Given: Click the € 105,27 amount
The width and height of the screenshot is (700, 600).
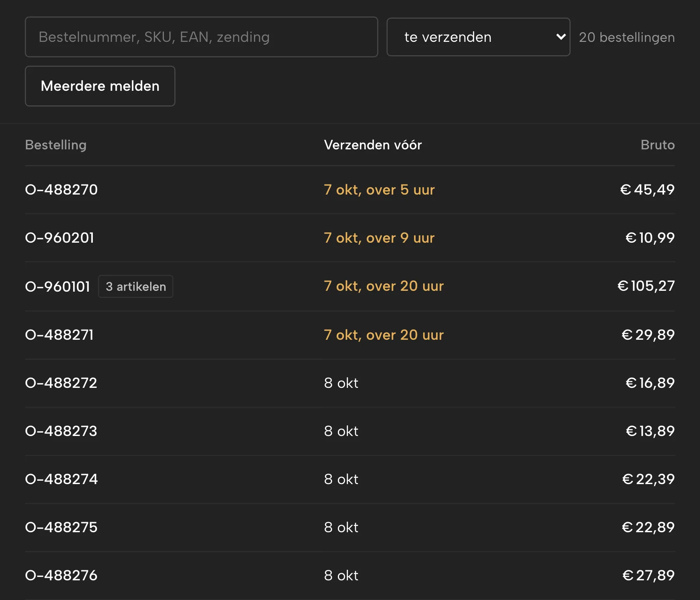Looking at the screenshot, I should [646, 286].
